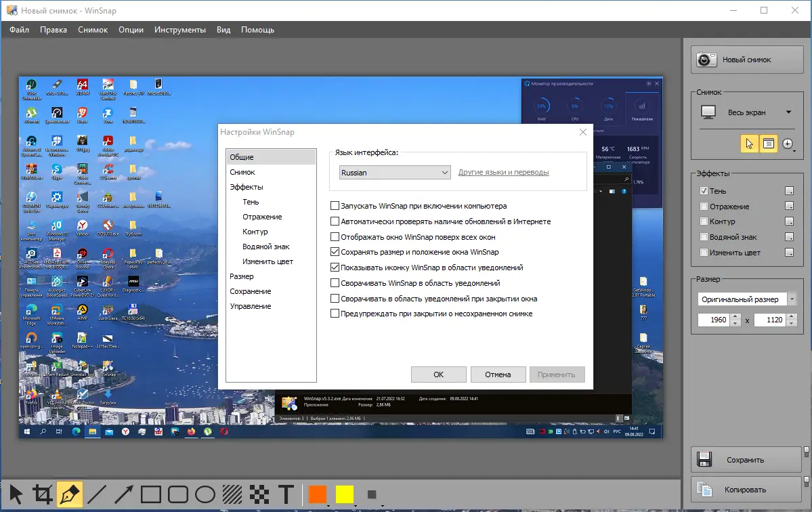Toggle the include mouse cursor icon
Screen dimensions: 812x512
click(749, 144)
